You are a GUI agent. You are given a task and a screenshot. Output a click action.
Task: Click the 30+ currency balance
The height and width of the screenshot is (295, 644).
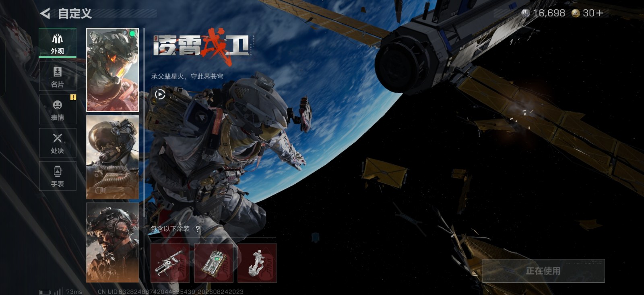[593, 13]
